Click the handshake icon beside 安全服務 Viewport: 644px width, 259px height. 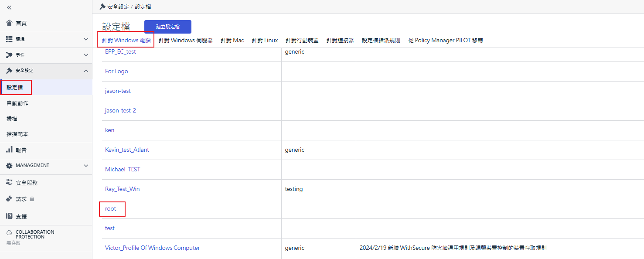click(10, 183)
